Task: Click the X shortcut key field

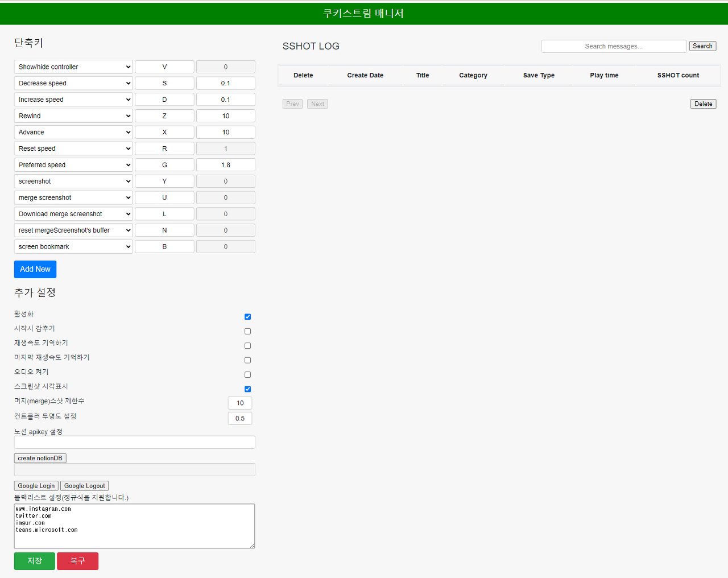Action: coord(164,132)
